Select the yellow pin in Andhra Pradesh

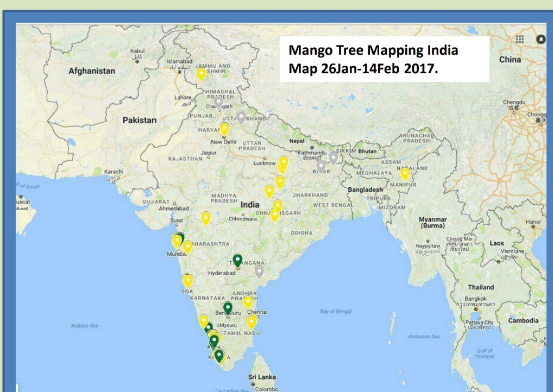(248, 302)
